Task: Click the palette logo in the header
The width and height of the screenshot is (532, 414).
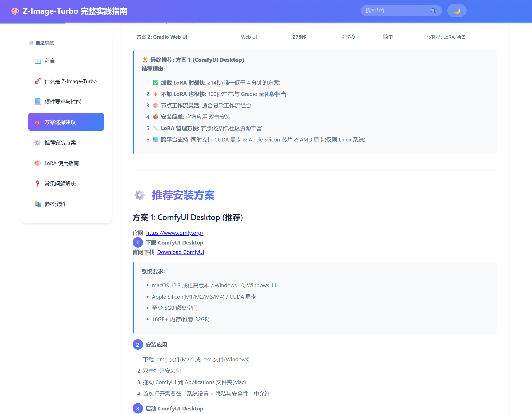Action: click(x=15, y=11)
